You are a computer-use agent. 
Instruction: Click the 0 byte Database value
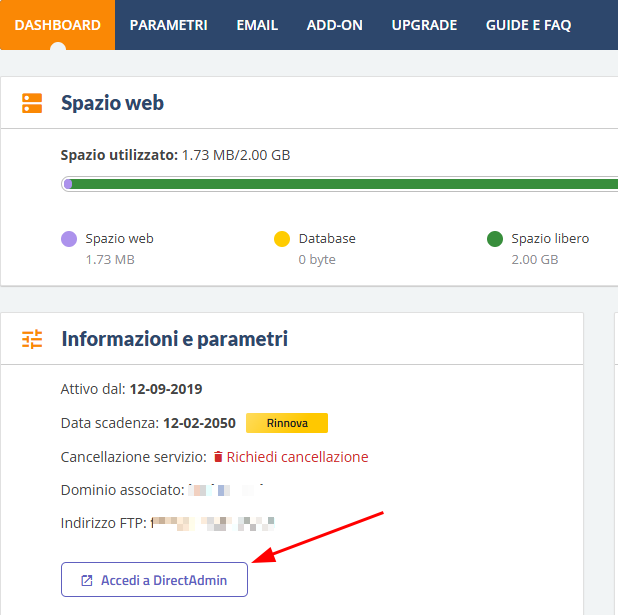click(317, 260)
